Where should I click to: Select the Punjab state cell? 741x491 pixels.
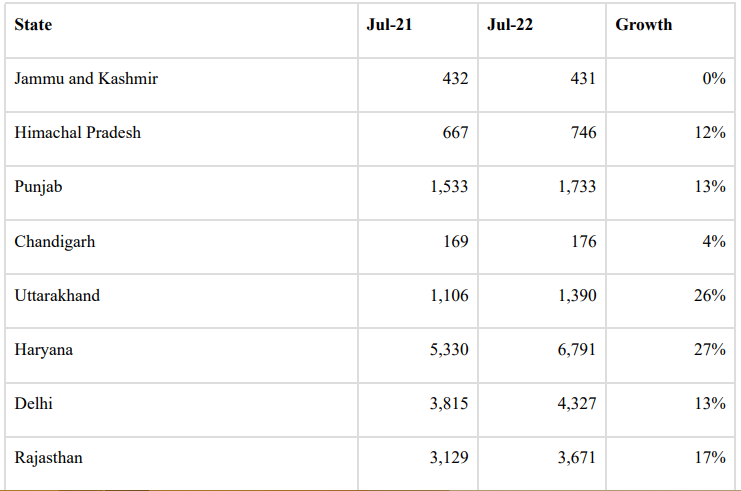click(x=38, y=187)
